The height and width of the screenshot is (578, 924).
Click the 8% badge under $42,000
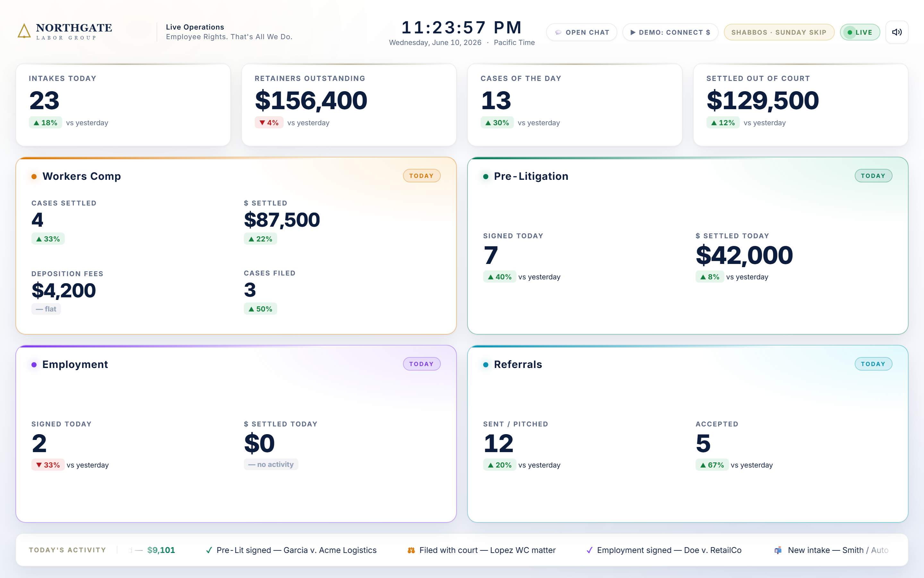[710, 277]
